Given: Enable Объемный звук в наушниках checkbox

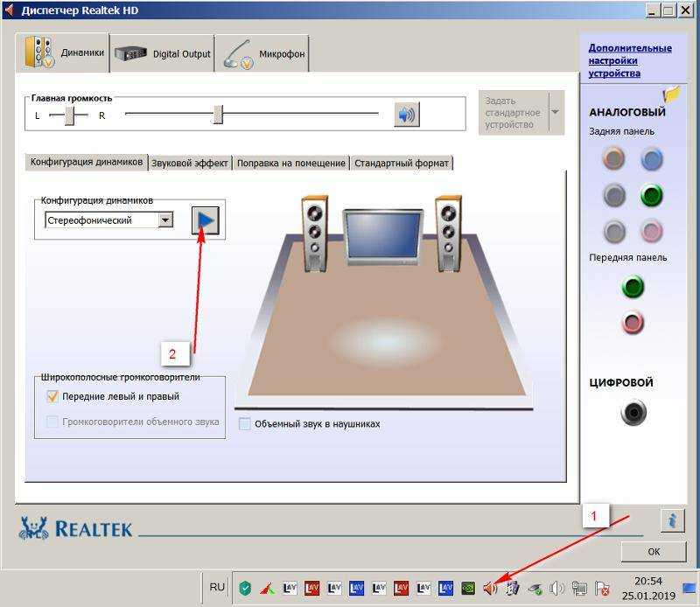Looking at the screenshot, I should pos(245,424).
